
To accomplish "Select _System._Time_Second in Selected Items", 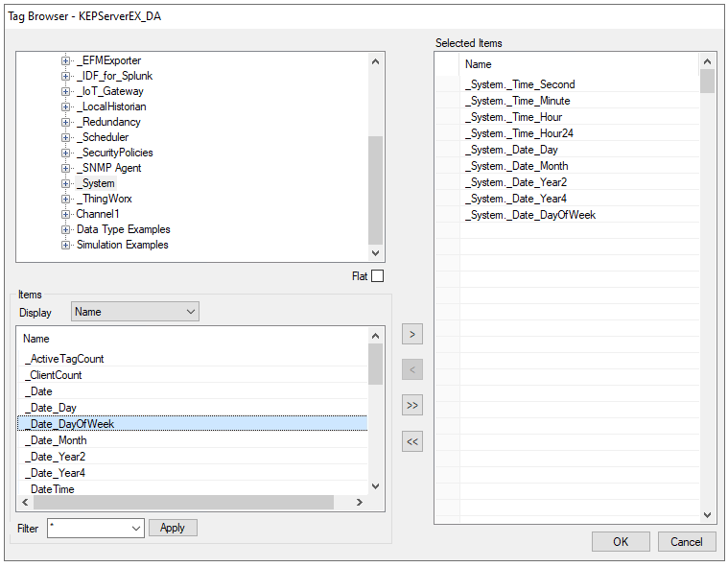I will tap(568, 84).
